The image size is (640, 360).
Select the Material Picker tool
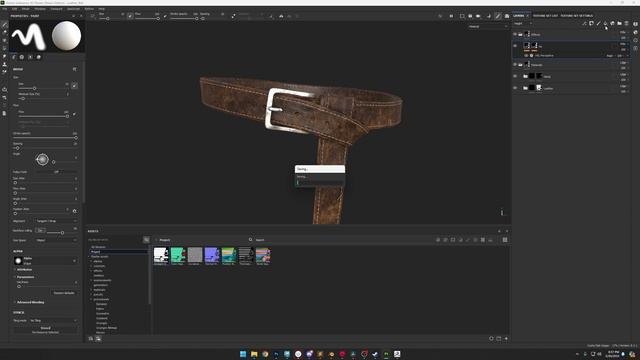[x=4, y=72]
